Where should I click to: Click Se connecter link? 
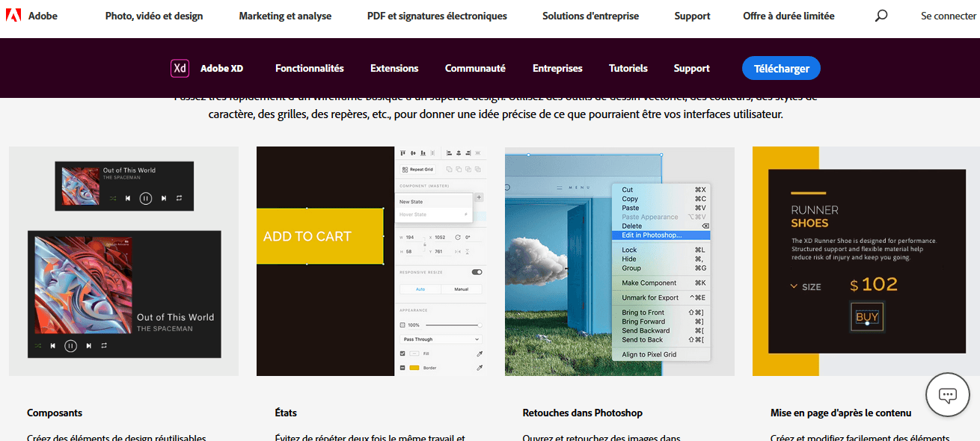point(949,16)
